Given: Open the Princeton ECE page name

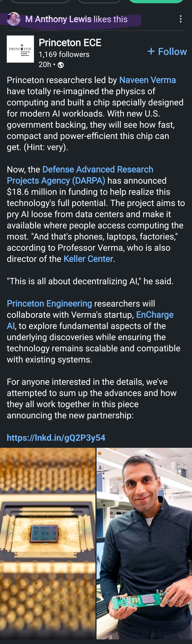Looking at the screenshot, I should [x=70, y=43].
